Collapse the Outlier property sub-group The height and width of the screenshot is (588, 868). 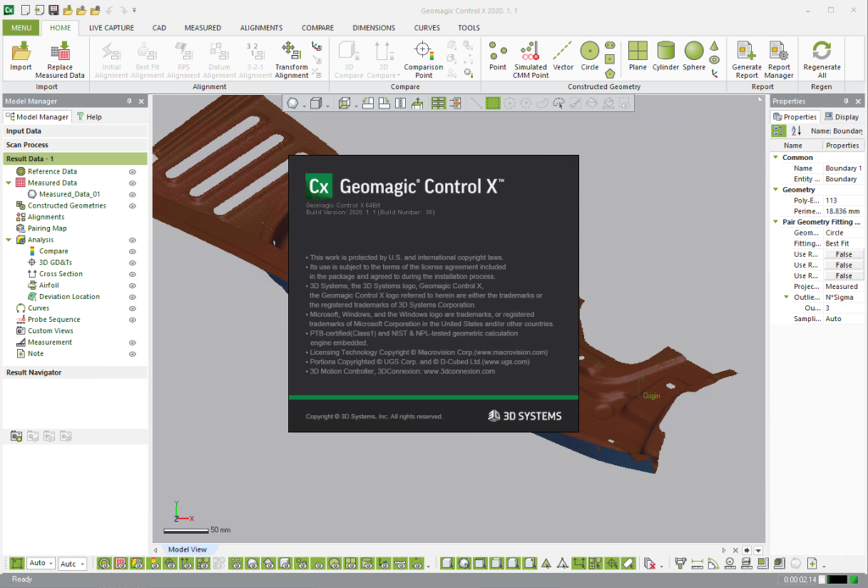[786, 297]
